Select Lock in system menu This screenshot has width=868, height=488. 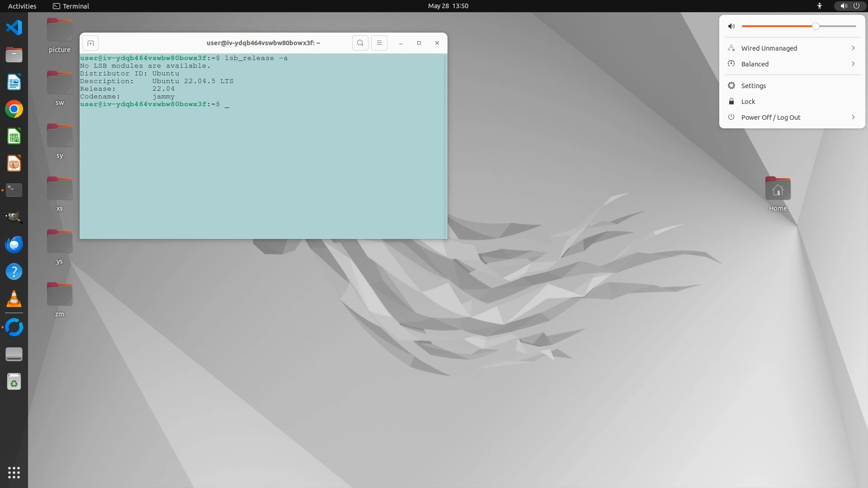coord(748,102)
